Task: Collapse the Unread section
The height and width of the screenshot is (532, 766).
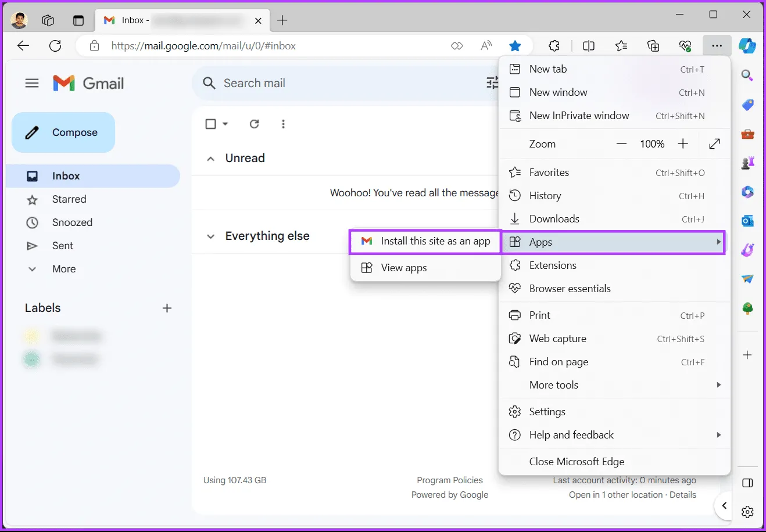Action: click(x=211, y=159)
